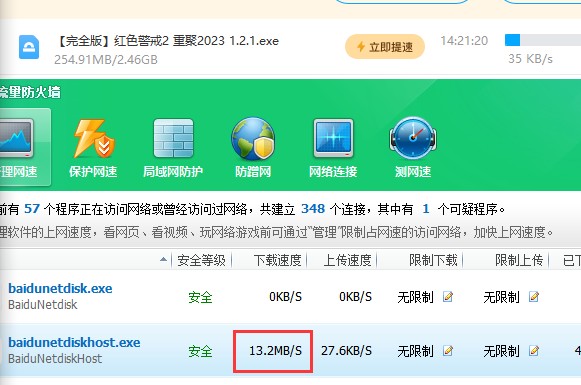The image size is (581, 385).
Task: Sort by 限制上传 column header
Action: coord(519,260)
